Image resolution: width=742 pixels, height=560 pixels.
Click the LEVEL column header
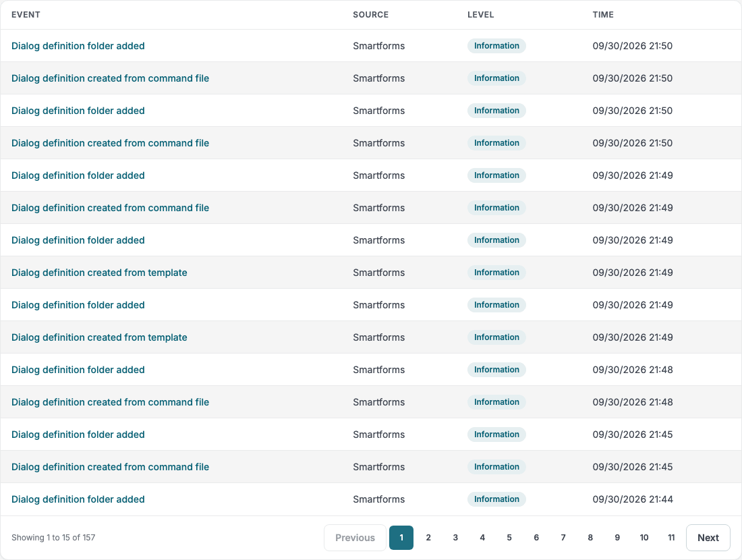480,15
